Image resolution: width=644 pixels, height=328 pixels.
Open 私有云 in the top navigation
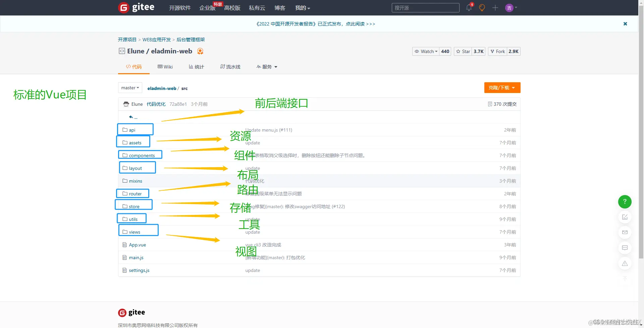click(257, 8)
